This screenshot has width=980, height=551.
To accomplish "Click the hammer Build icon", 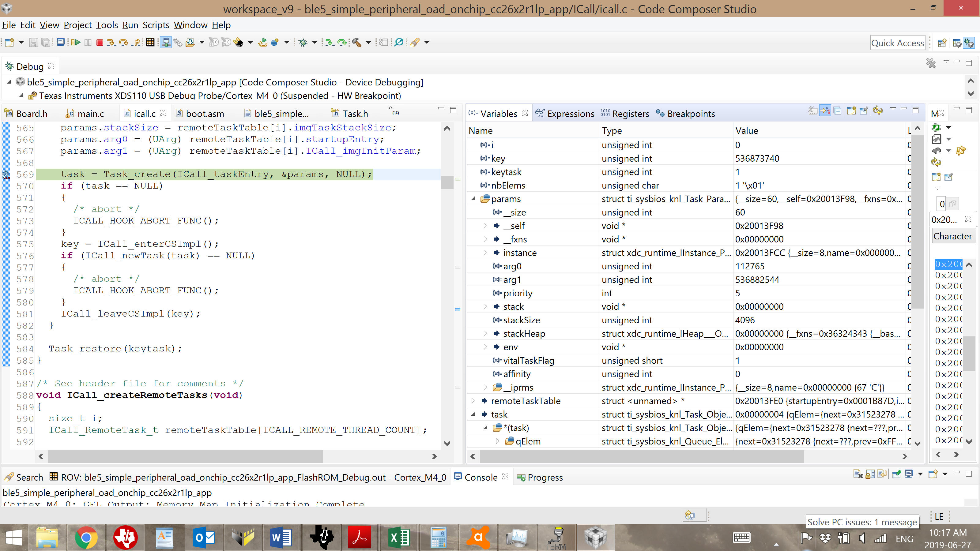I will point(357,42).
